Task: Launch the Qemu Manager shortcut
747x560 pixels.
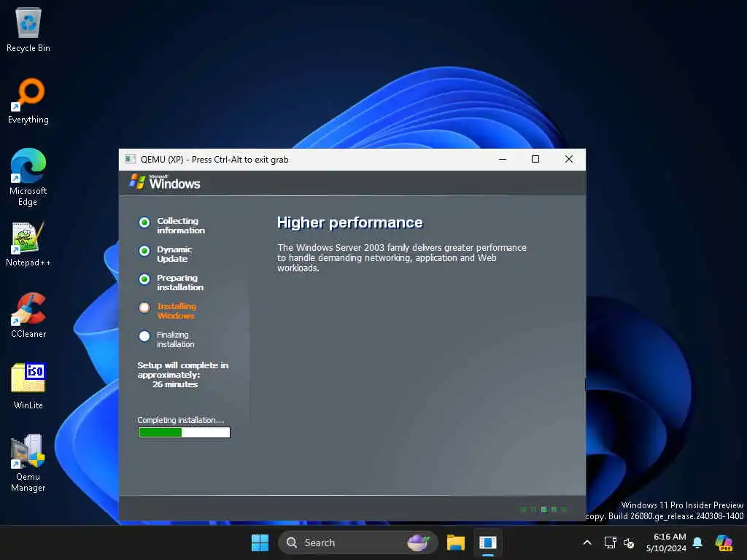Action: (28, 463)
